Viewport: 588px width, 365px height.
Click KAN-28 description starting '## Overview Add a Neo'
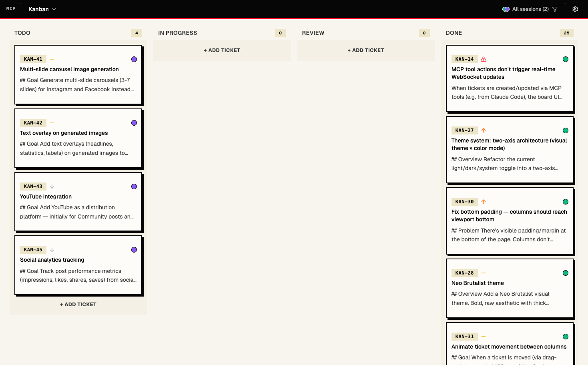tap(500, 299)
